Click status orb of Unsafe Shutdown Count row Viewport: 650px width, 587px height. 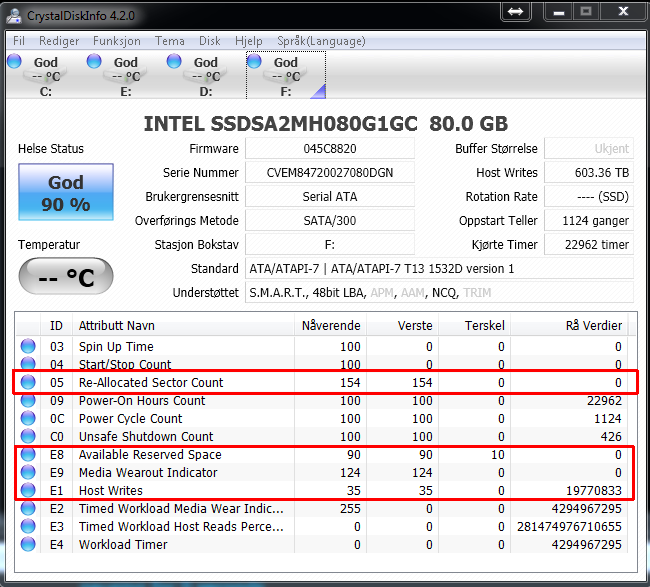[28, 436]
